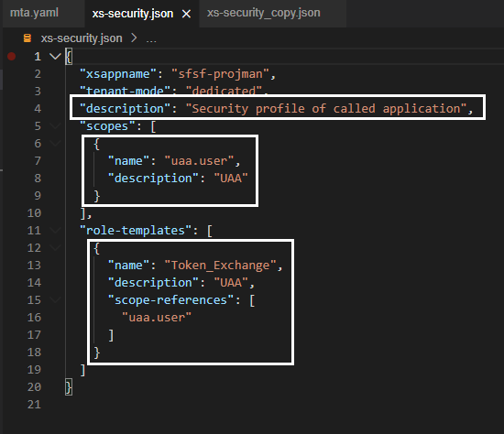
Task: Select xs-security.json in the breadcrumb
Action: click(x=82, y=38)
